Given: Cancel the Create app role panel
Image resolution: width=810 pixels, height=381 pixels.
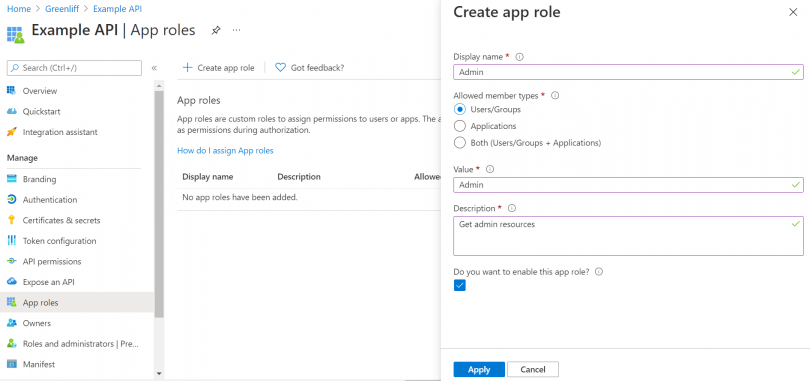Looking at the screenshot, I should click(x=533, y=370).
